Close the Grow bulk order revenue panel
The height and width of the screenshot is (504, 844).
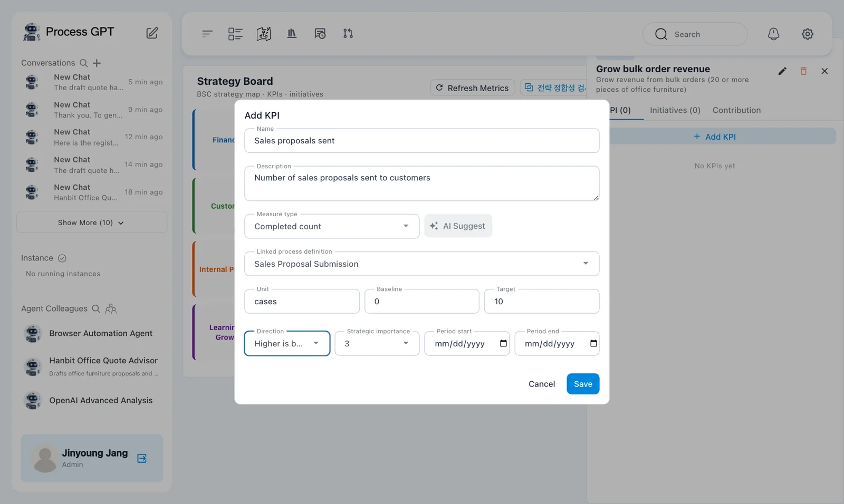tap(824, 71)
